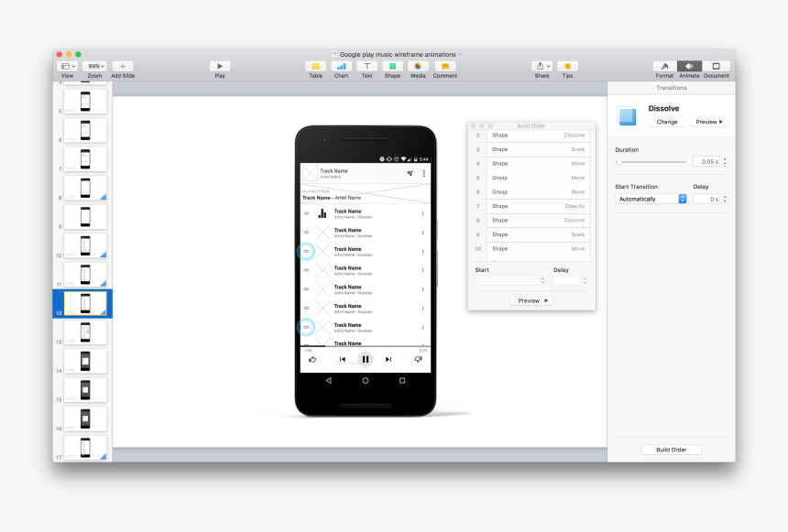Switch to the Animate inspector

689,66
